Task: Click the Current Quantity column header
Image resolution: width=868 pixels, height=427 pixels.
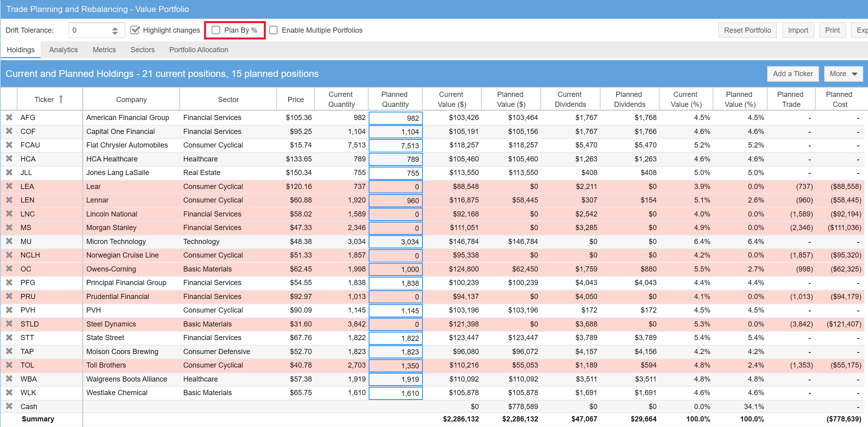Action: (341, 99)
